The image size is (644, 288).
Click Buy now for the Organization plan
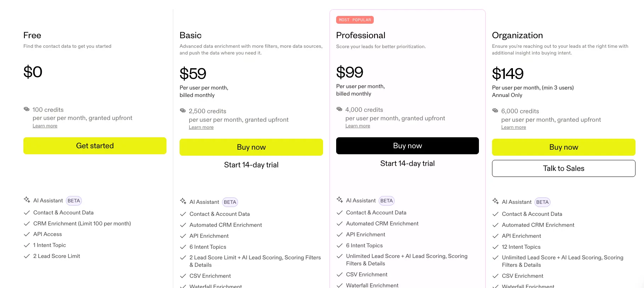(x=564, y=147)
